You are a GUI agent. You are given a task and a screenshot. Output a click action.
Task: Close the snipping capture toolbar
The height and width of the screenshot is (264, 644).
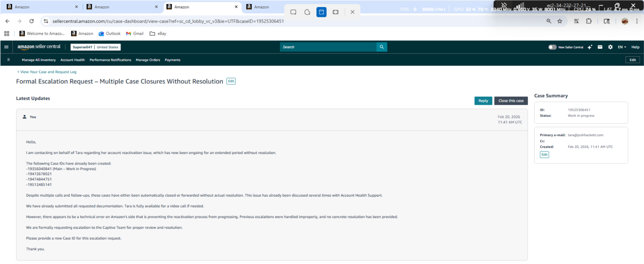coord(353,12)
